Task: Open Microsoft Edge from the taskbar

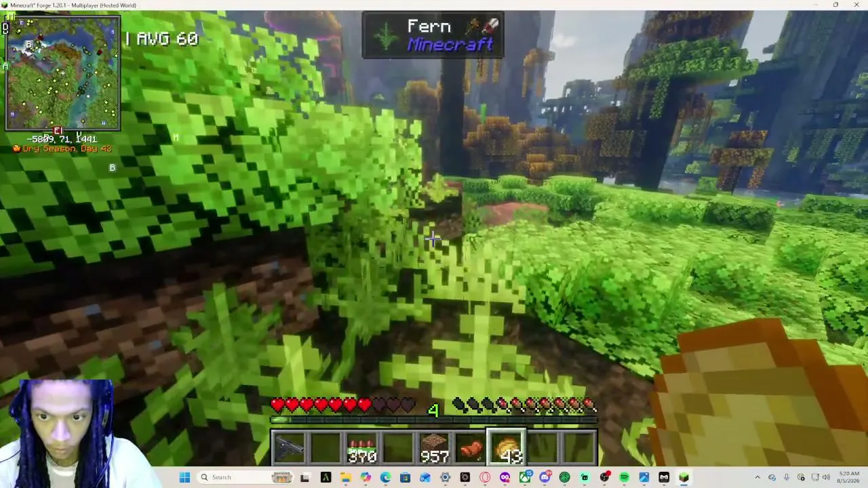Action: [x=385, y=477]
